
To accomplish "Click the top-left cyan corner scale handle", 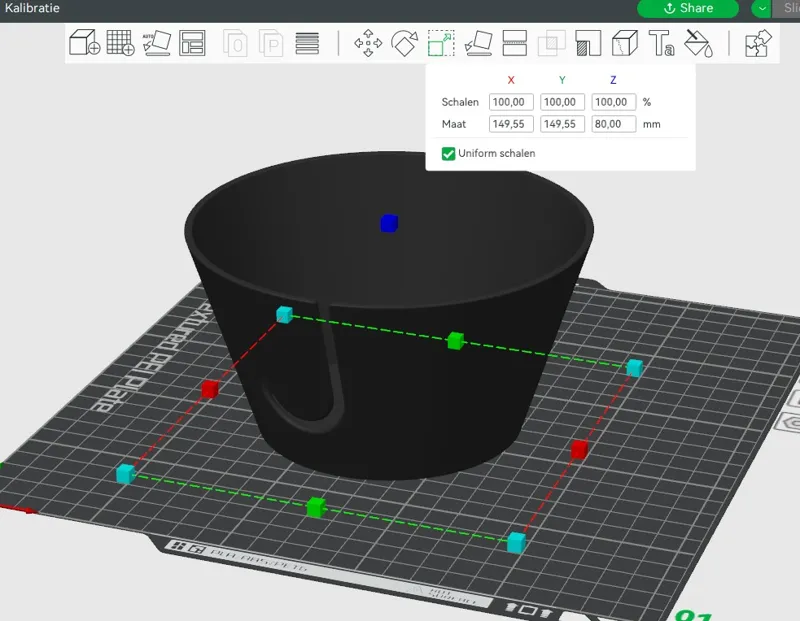I will (x=284, y=314).
